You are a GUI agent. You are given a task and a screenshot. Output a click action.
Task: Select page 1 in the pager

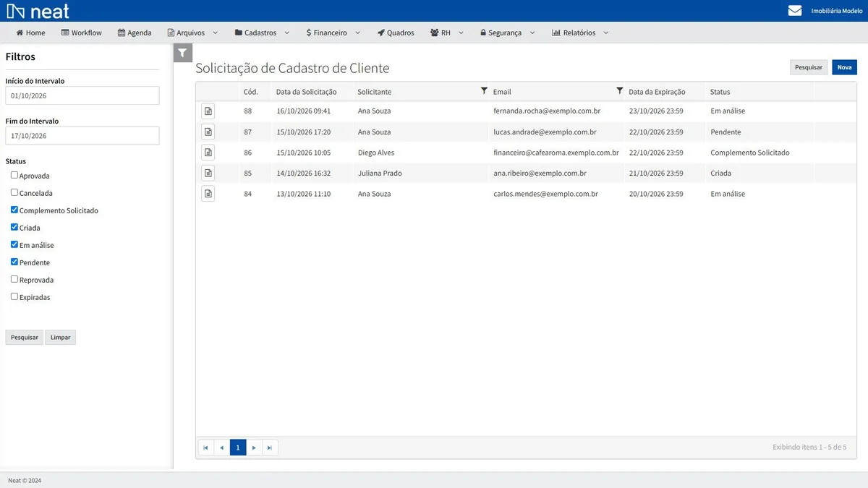[238, 448]
